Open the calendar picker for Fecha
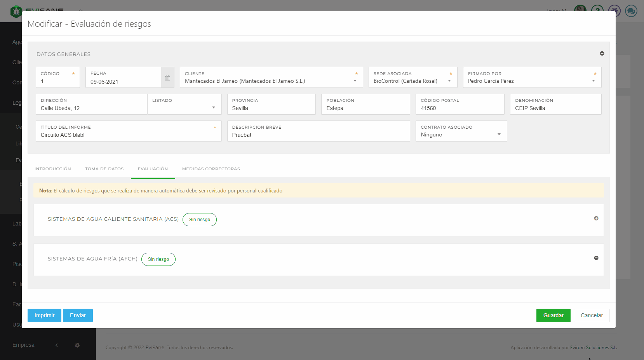 [x=167, y=78]
